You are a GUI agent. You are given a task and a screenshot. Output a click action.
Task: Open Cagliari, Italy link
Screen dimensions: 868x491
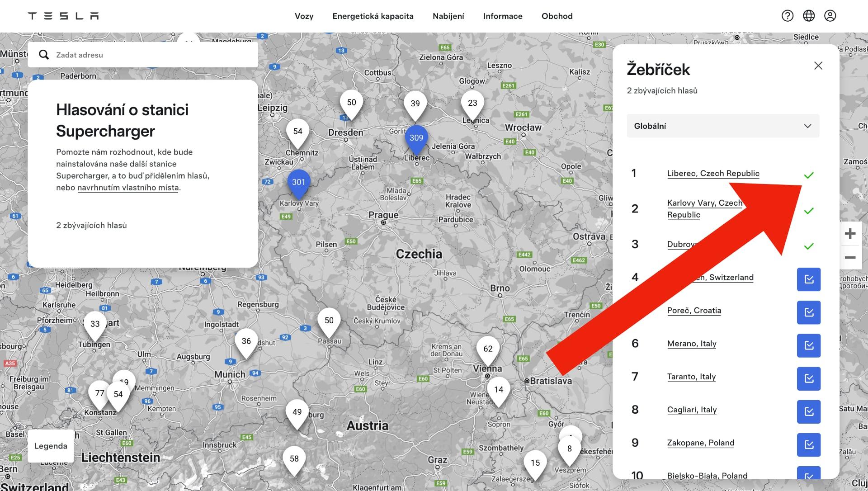pyautogui.click(x=692, y=410)
